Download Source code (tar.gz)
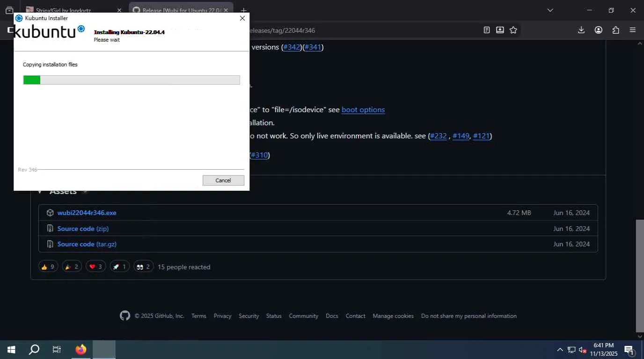Image resolution: width=644 pixels, height=359 pixels. click(x=87, y=244)
